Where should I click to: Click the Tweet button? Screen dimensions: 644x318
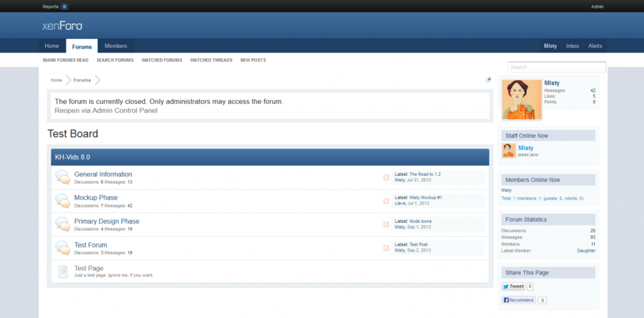click(513, 286)
